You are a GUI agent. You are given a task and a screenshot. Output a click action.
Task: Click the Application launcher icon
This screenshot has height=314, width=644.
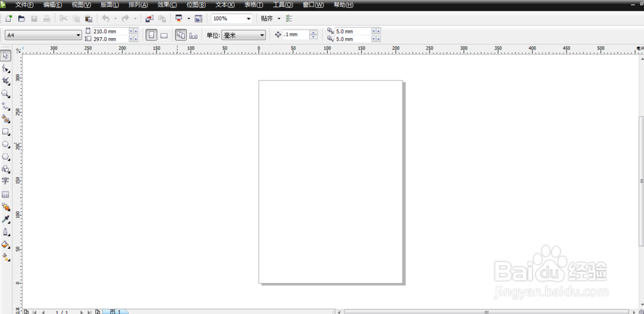(179, 19)
